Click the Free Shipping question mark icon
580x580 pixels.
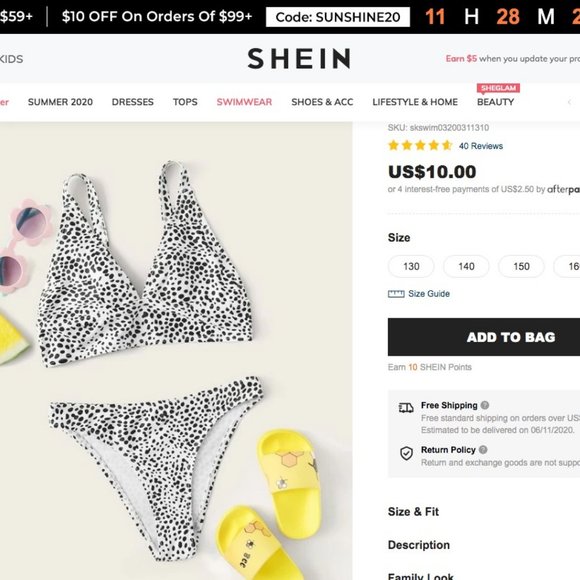[x=485, y=405]
